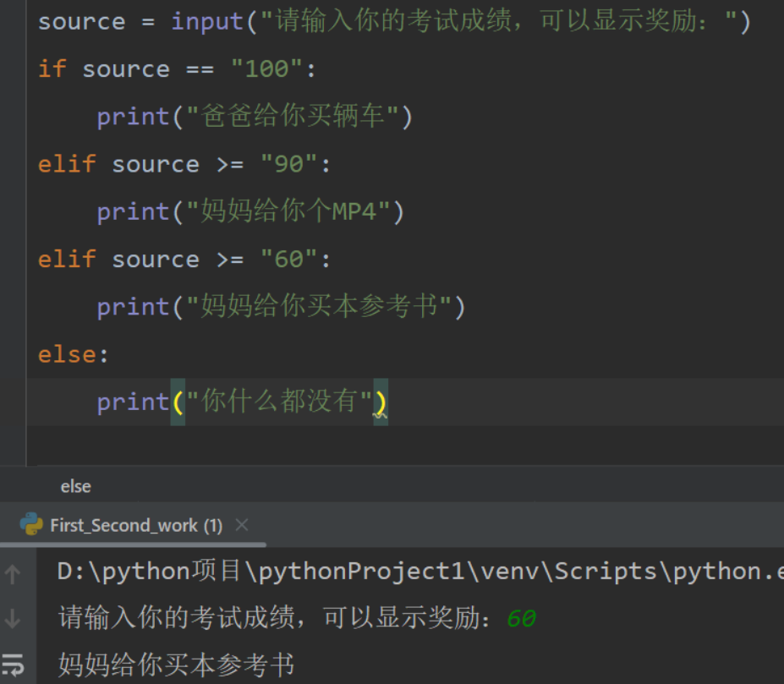Click the "100" string in if condition
784x684 pixels.
267,69
